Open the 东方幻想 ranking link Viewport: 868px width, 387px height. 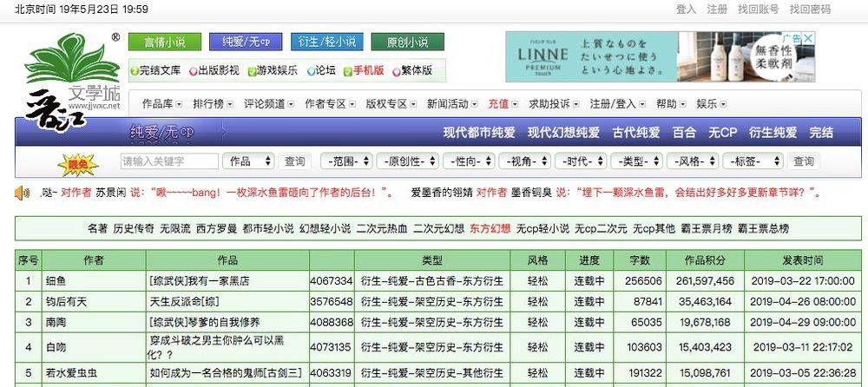pyautogui.click(x=490, y=228)
